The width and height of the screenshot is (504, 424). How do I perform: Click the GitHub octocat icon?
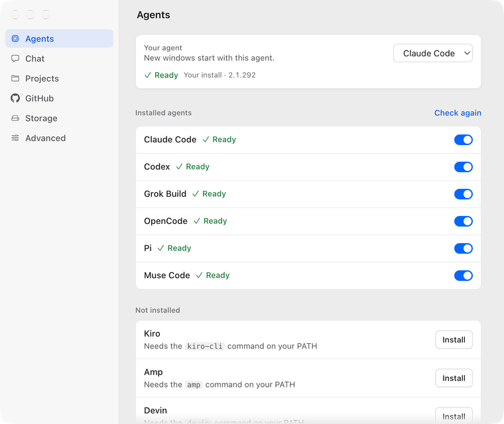pos(15,98)
